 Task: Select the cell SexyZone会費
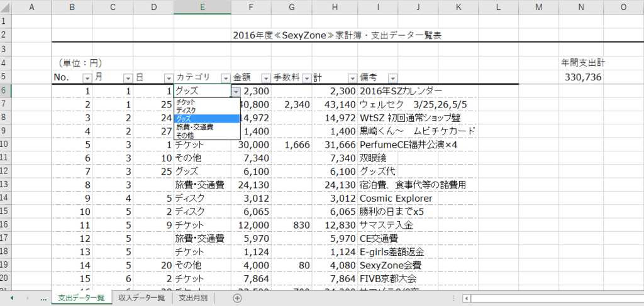coord(390,265)
